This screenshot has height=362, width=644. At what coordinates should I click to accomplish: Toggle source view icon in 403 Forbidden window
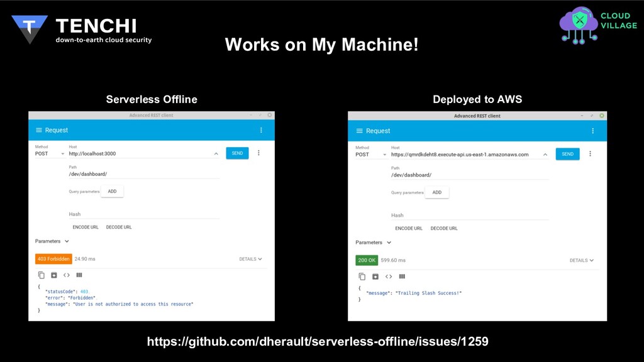click(x=67, y=275)
